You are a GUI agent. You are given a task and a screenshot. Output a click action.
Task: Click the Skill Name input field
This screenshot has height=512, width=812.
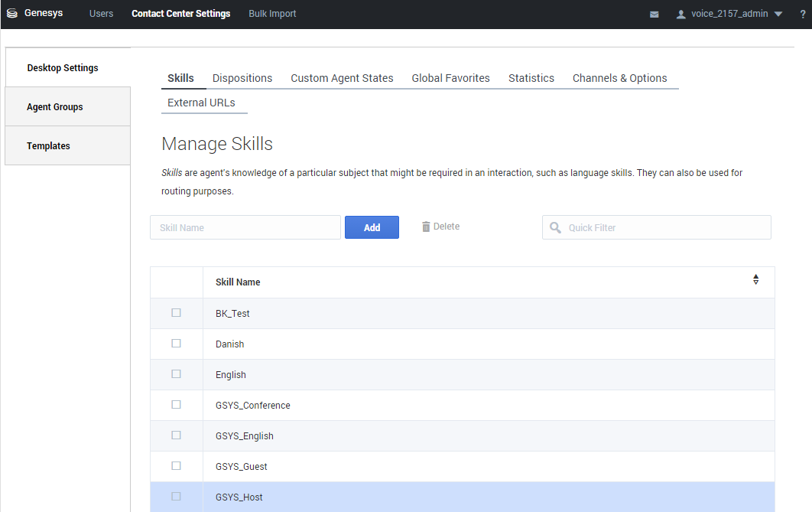245,227
